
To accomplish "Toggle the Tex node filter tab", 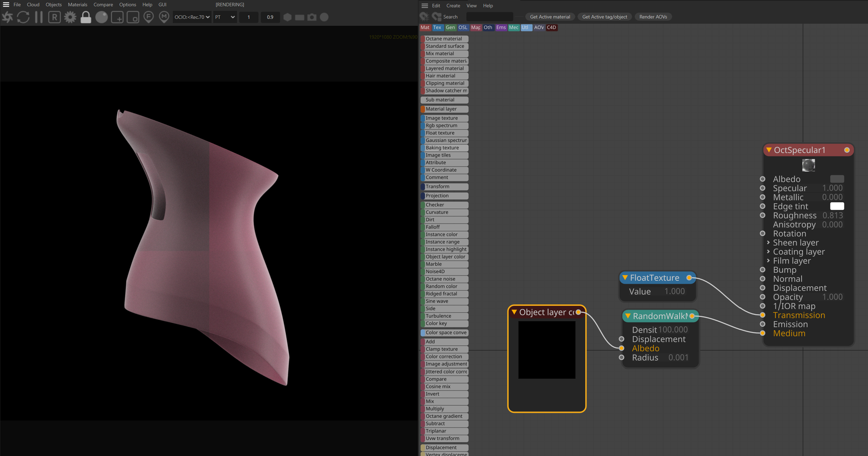I will pyautogui.click(x=437, y=28).
